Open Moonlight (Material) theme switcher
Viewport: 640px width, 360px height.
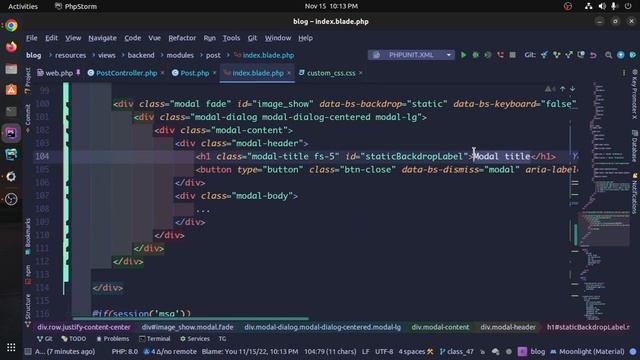pos(587,351)
